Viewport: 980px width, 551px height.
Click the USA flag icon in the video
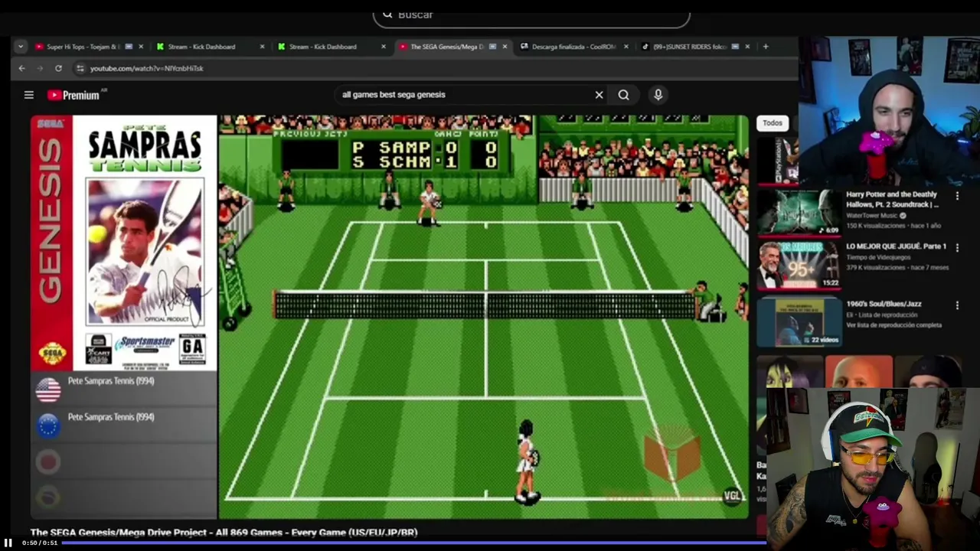tap(48, 390)
